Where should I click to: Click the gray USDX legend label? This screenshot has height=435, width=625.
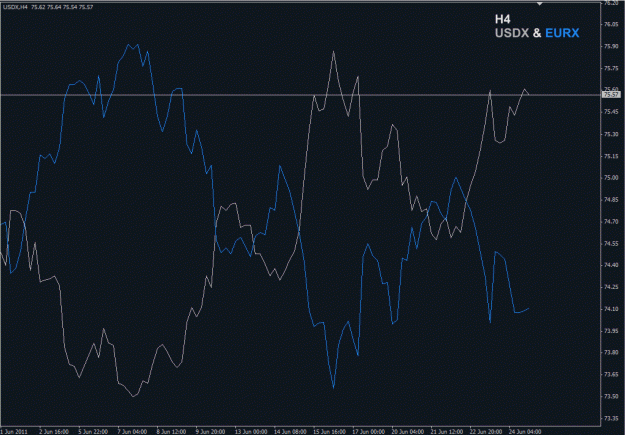pyautogui.click(x=512, y=33)
